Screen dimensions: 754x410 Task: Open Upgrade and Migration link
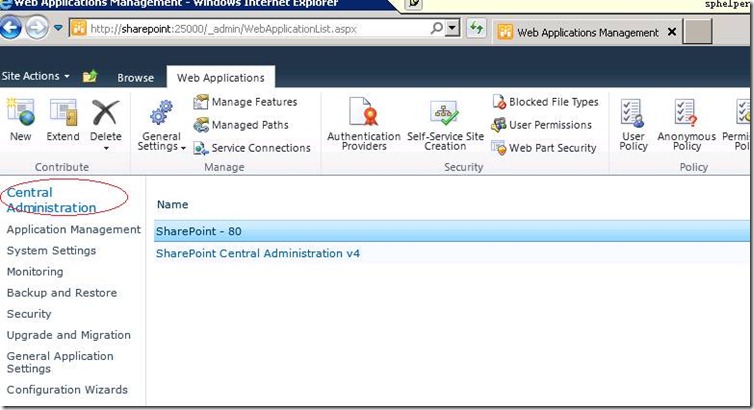pyautogui.click(x=69, y=335)
